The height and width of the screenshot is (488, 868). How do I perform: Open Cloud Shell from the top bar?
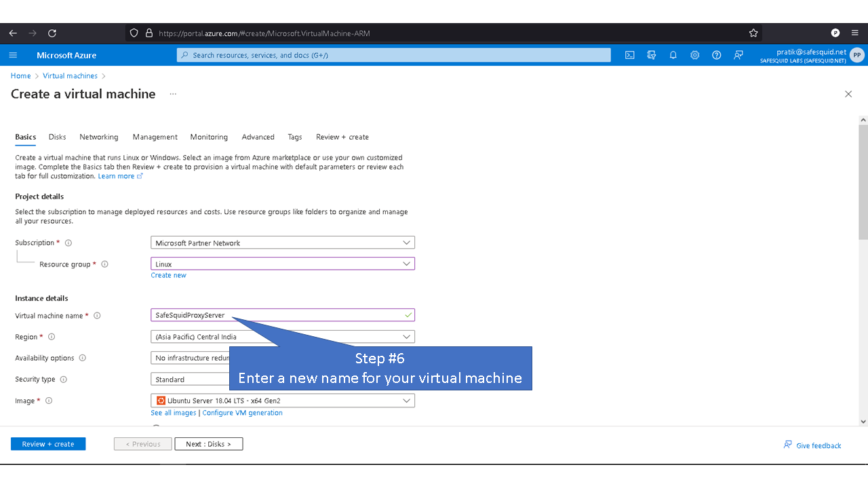629,55
